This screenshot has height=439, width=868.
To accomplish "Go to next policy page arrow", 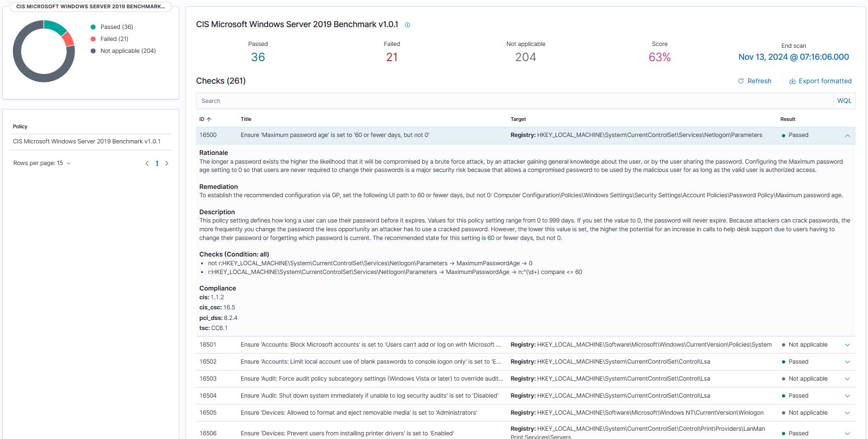I will (167, 163).
